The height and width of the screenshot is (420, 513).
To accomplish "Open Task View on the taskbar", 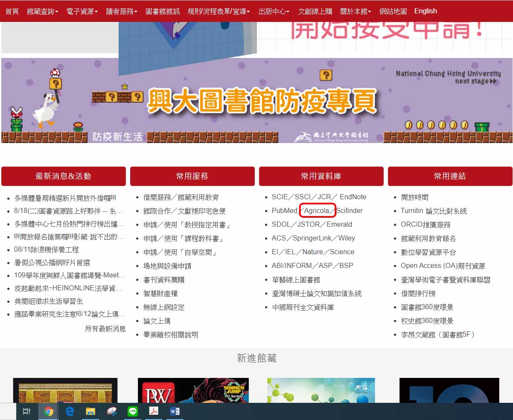I will (27, 411).
